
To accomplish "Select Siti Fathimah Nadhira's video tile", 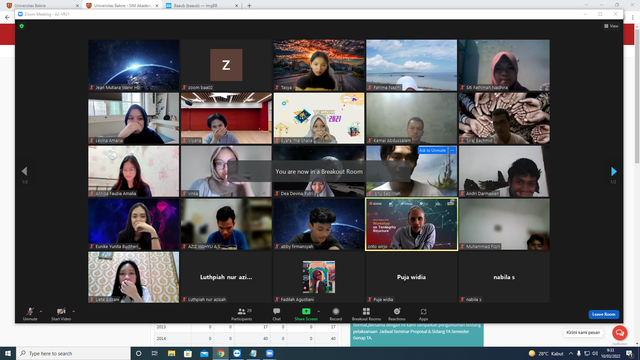I will (x=504, y=65).
